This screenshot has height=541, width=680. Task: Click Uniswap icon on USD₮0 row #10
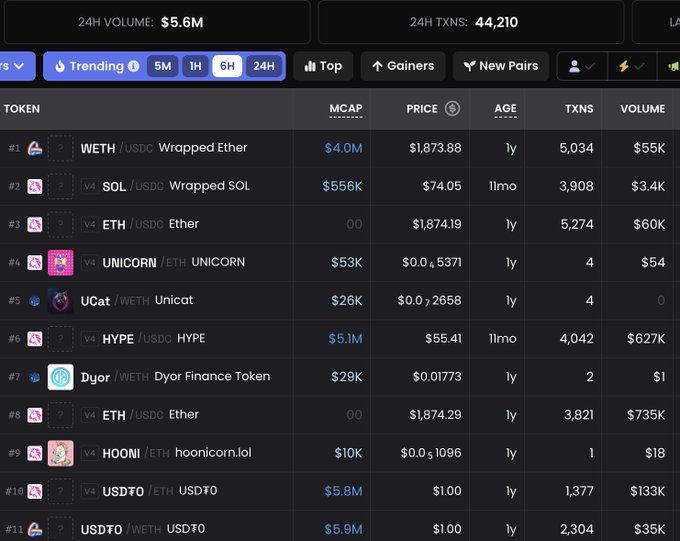[x=35, y=492]
